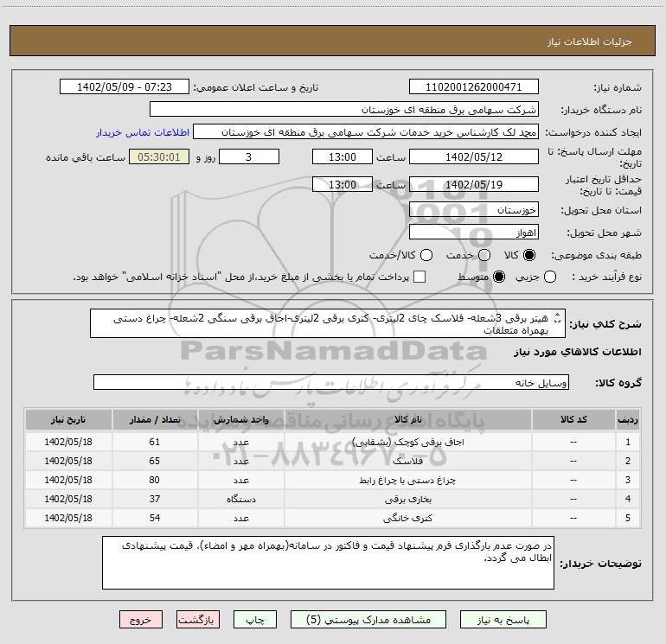
Task: Click the شماره نیاز number field
Action: coord(473,87)
